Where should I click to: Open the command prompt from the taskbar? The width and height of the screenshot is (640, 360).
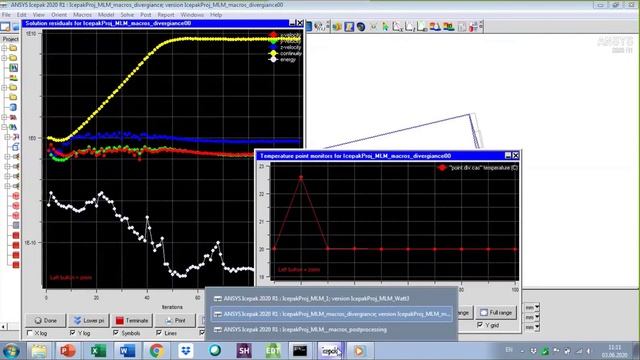click(x=300, y=351)
